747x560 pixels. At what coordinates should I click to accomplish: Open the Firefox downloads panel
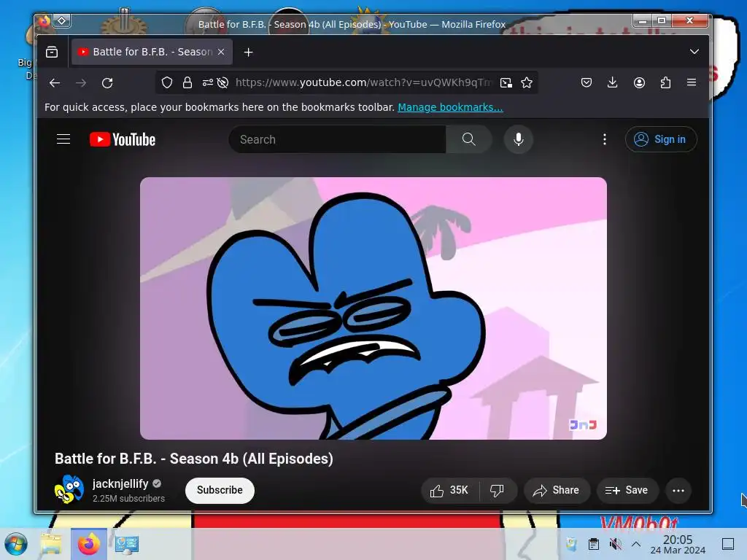(613, 83)
